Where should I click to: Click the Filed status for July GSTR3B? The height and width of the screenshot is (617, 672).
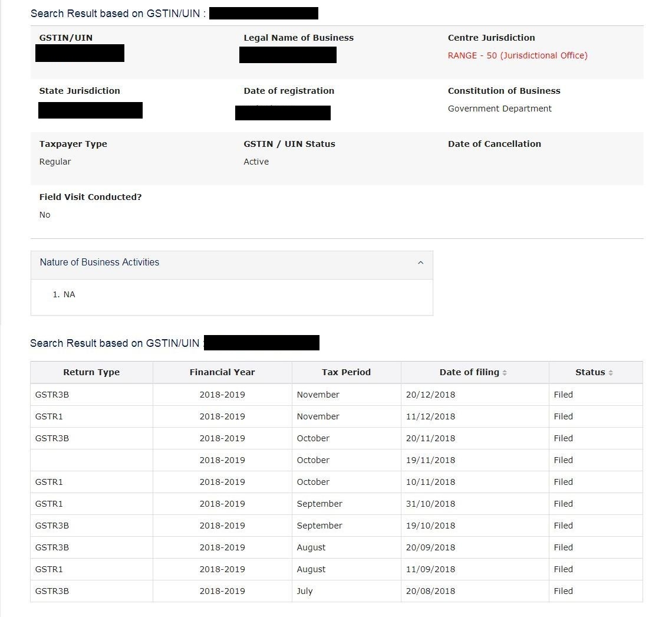pyautogui.click(x=563, y=591)
